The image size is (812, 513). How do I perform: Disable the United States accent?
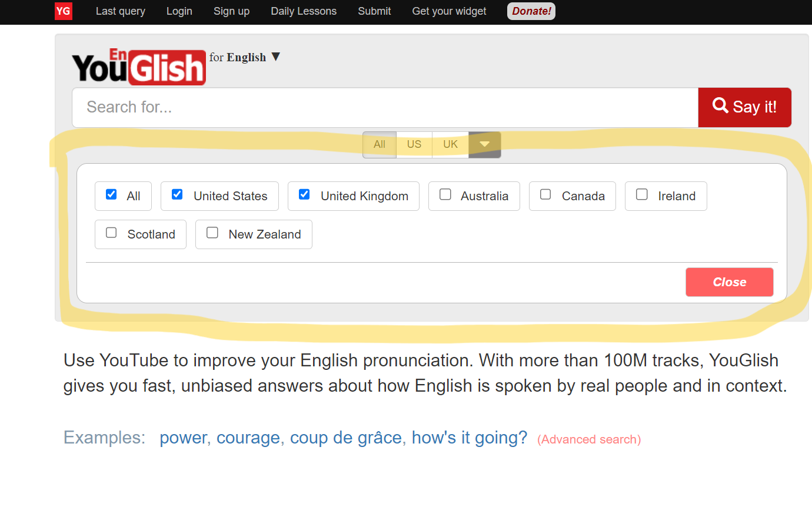pyautogui.click(x=177, y=193)
